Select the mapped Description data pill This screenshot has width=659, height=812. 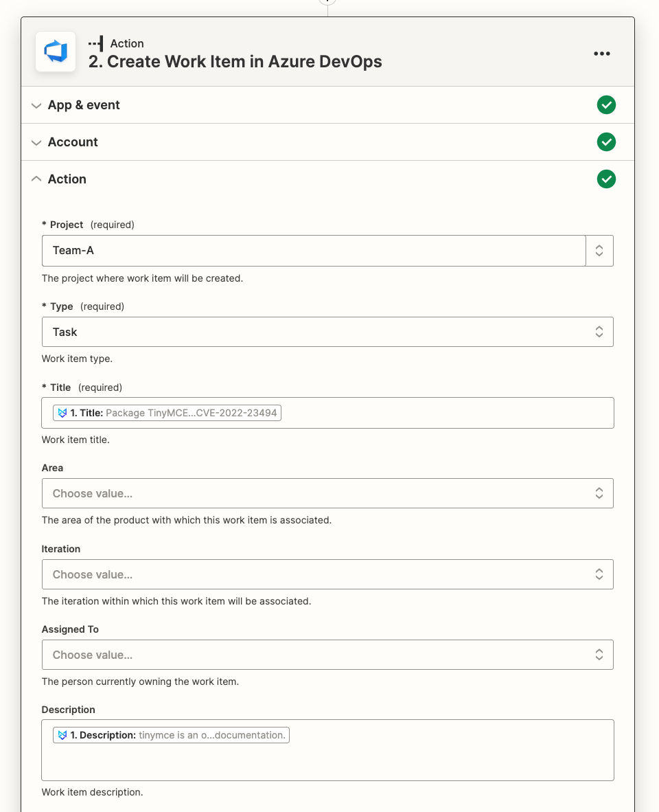coord(170,734)
